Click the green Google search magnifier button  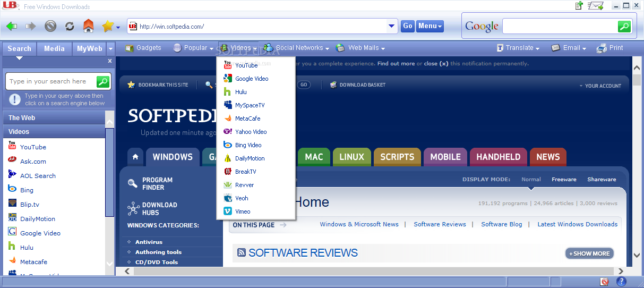pyautogui.click(x=624, y=26)
